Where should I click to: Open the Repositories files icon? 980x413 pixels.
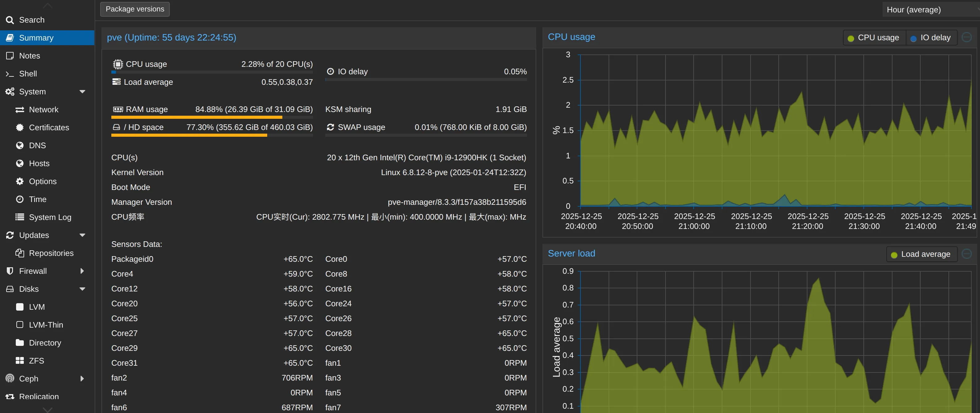[x=20, y=253]
